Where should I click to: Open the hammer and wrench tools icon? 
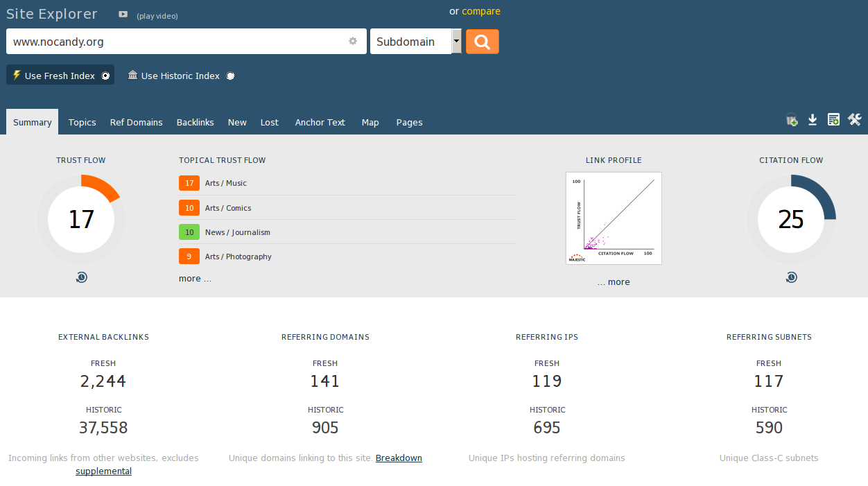tap(854, 120)
